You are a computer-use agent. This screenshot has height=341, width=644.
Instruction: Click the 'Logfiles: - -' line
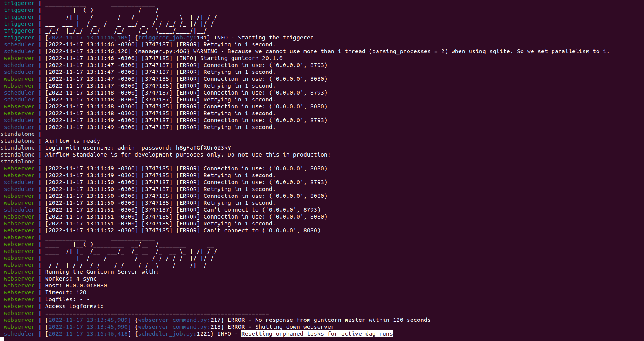pyautogui.click(x=67, y=299)
